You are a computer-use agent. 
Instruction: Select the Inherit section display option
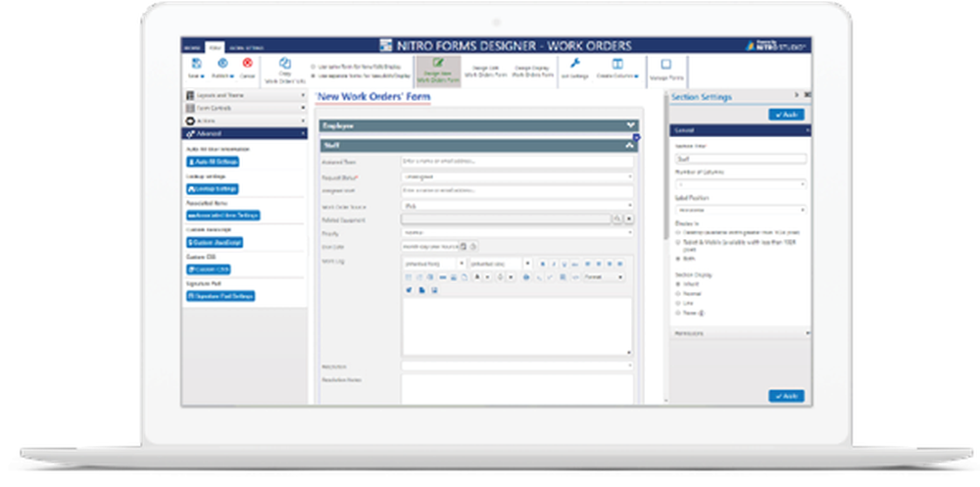[x=678, y=284]
